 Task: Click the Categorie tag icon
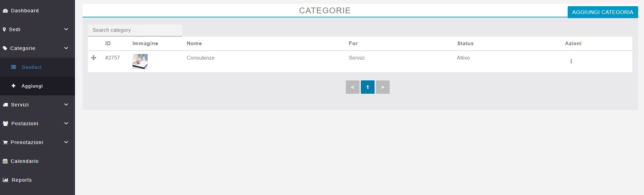point(5,49)
